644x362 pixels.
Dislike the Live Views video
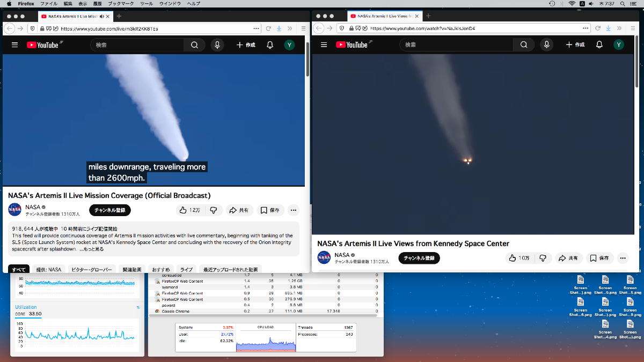tap(543, 258)
